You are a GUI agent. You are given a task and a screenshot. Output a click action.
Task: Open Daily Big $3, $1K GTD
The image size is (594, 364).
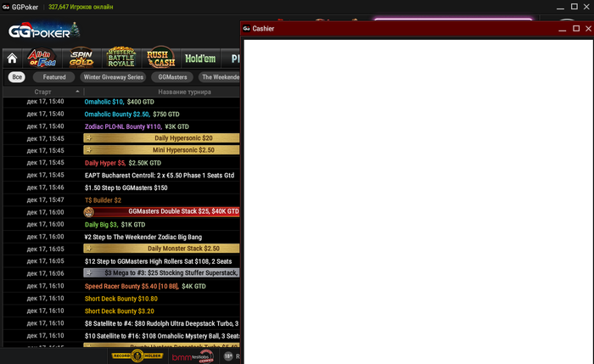tap(115, 225)
